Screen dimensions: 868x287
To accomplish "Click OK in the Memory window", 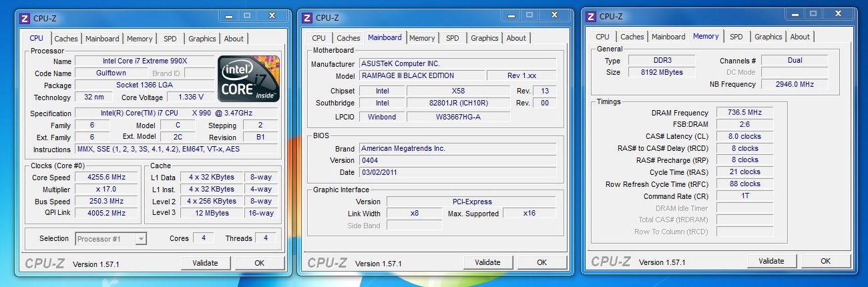I will [825, 261].
